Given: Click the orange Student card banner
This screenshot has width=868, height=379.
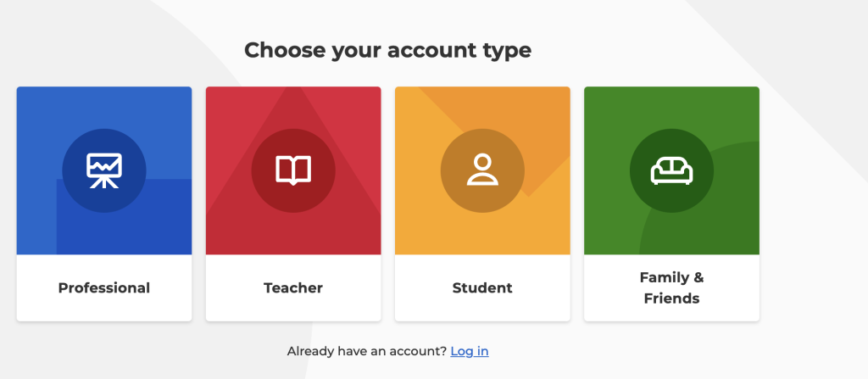Looking at the screenshot, I should coord(482,170).
